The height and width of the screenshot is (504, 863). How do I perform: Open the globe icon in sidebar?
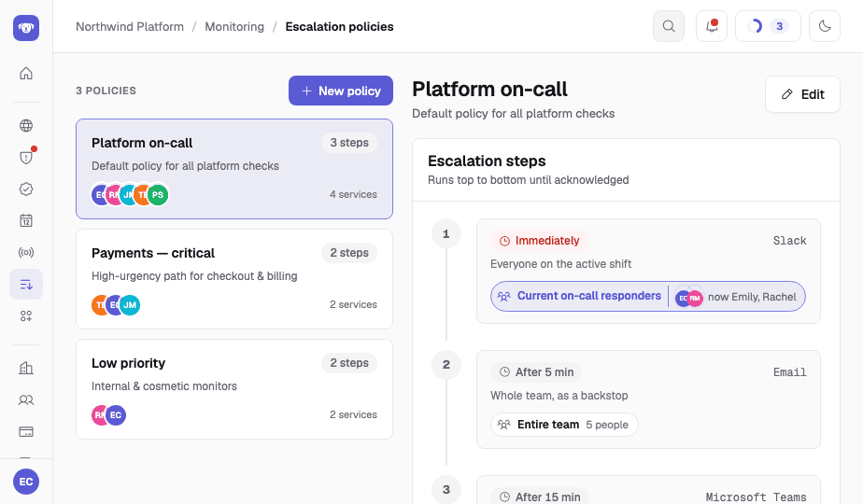click(26, 125)
